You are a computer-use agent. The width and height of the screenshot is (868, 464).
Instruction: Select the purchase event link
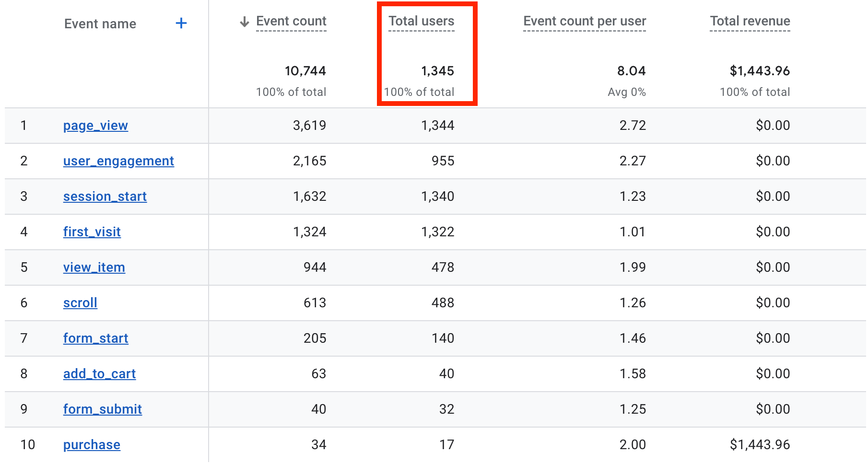point(91,445)
